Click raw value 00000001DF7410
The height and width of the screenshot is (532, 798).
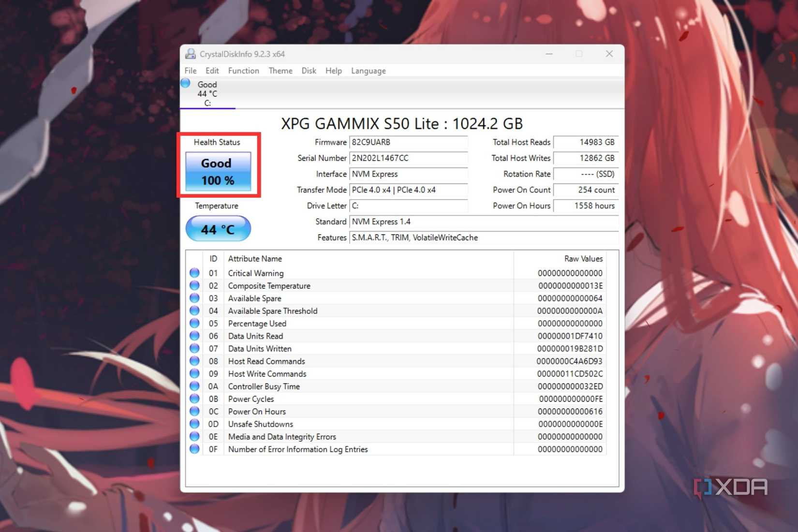coord(570,336)
